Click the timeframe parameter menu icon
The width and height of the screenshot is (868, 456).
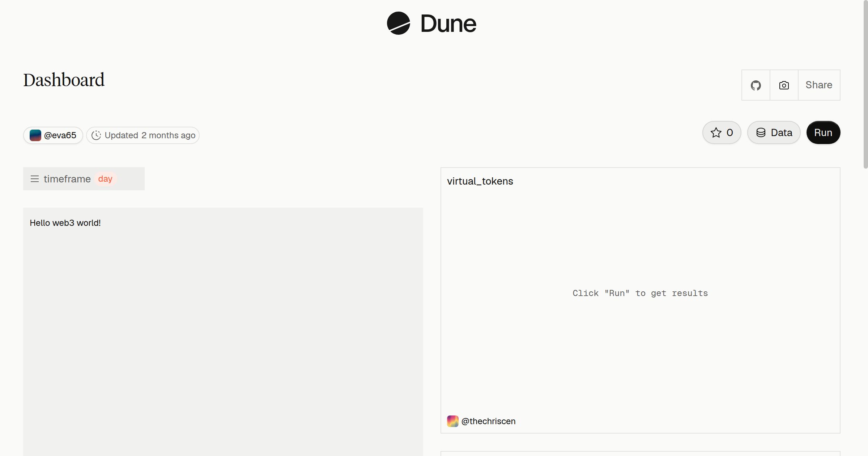[35, 179]
